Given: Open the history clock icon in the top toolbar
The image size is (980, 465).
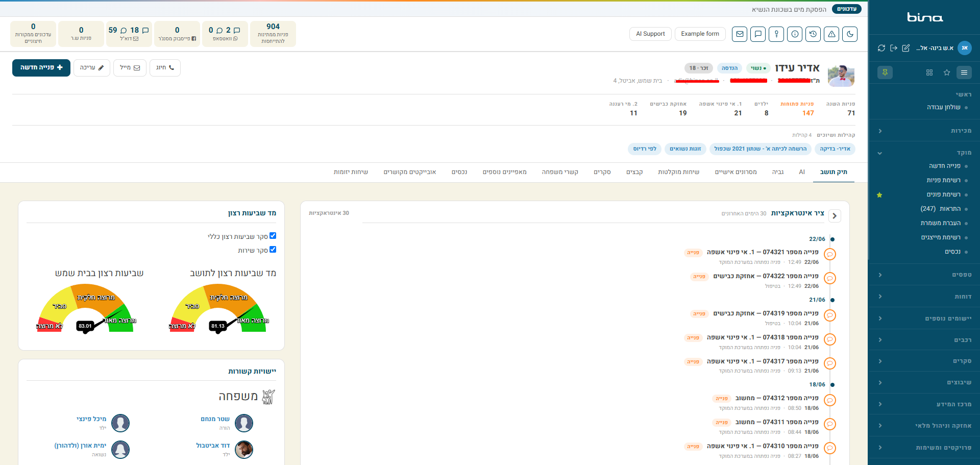Looking at the screenshot, I should [813, 34].
